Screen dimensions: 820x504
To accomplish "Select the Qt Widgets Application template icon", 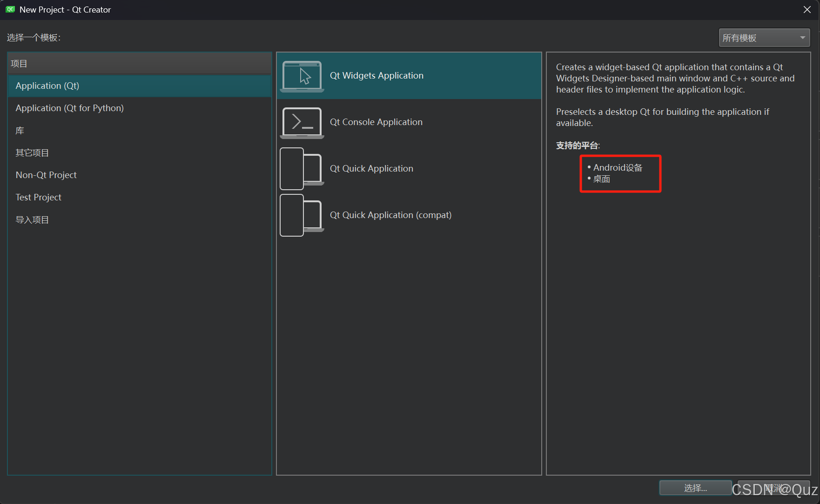I will click(302, 76).
